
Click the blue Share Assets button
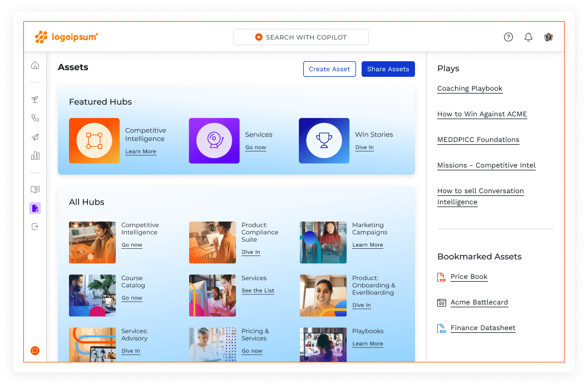pos(388,69)
